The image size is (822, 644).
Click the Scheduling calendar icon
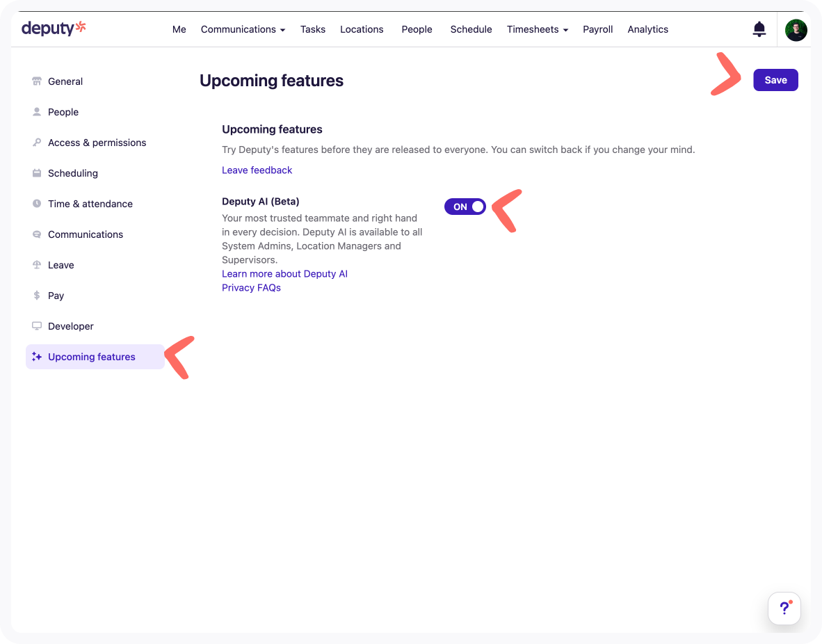(37, 173)
